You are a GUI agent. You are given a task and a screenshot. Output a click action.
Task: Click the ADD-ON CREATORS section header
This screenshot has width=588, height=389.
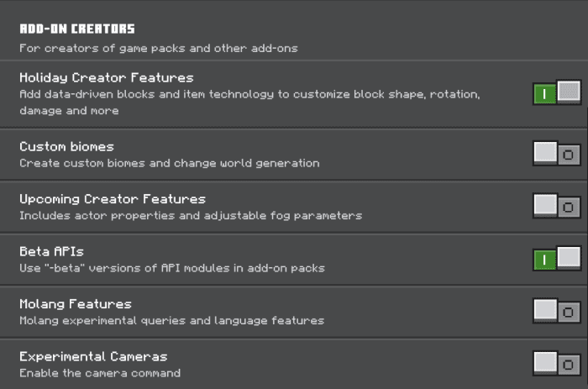tap(77, 29)
